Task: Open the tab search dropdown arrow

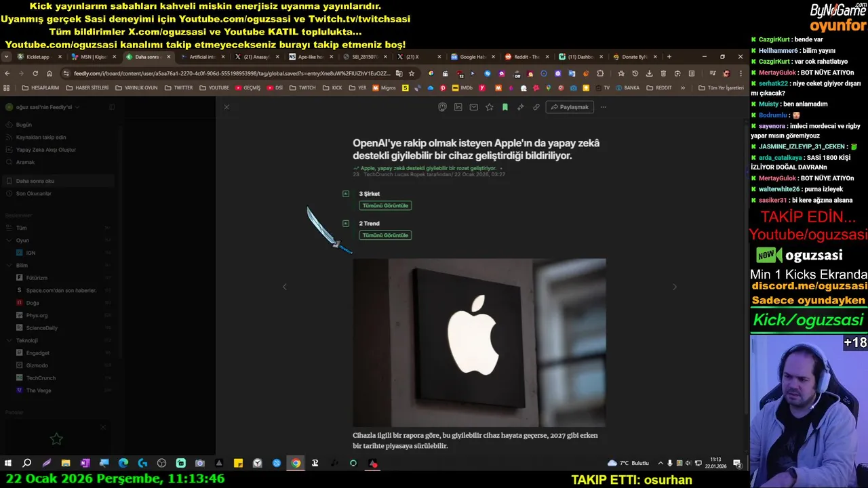Action: click(x=7, y=57)
